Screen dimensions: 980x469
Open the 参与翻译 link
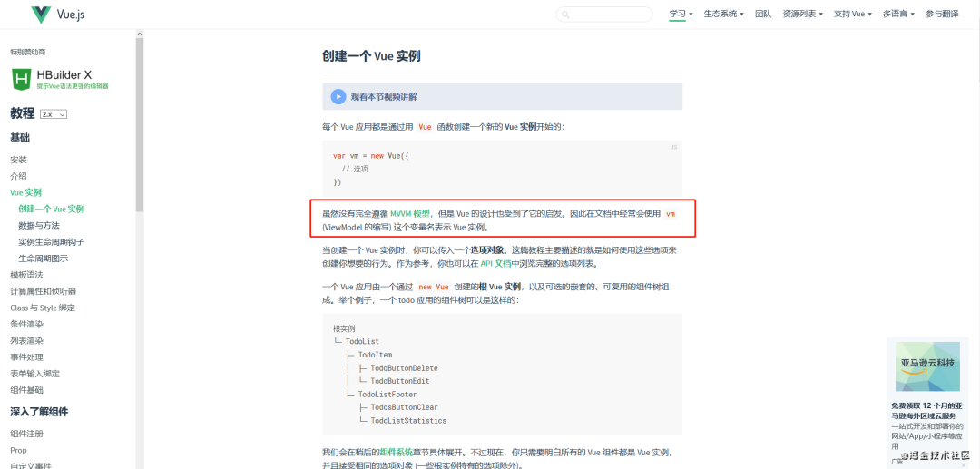pyautogui.click(x=942, y=14)
